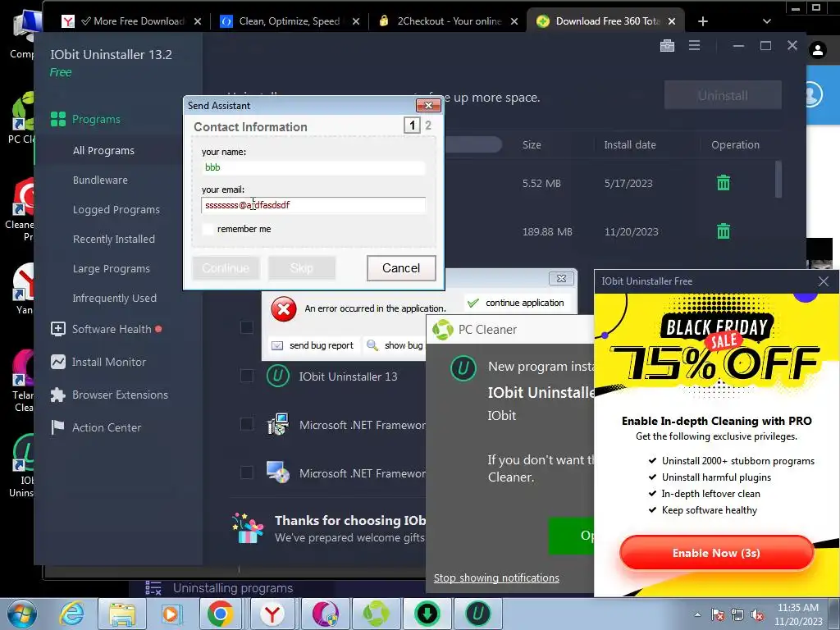This screenshot has width=840, height=630.
Task: Show Large Programs list
Action: (111, 268)
